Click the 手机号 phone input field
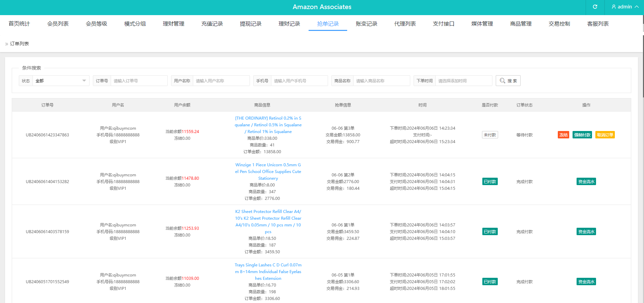644x303 pixels. (299, 81)
